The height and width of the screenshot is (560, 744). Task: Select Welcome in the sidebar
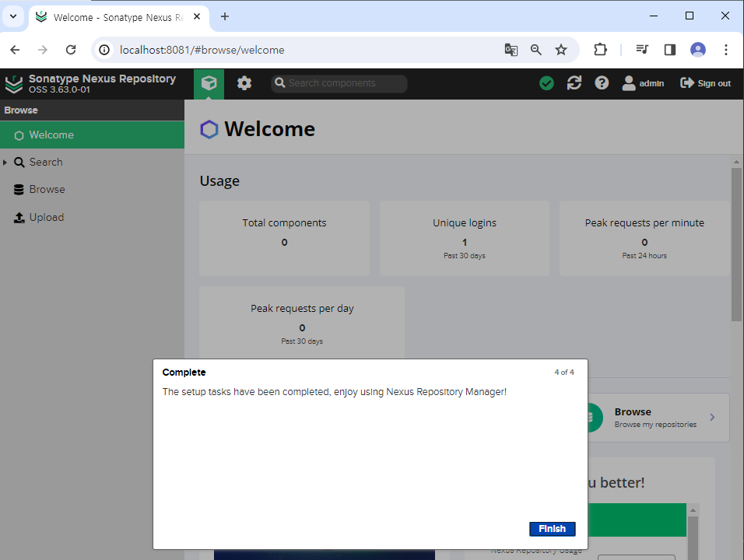92,135
